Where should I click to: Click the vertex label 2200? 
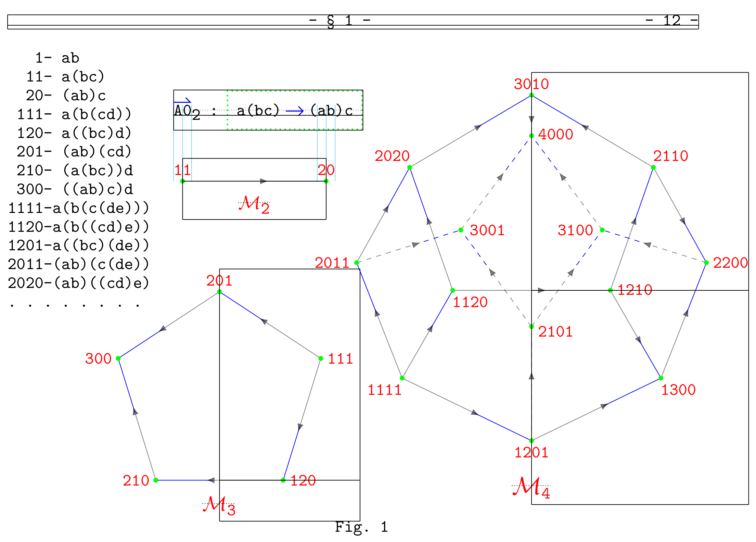coord(730,263)
